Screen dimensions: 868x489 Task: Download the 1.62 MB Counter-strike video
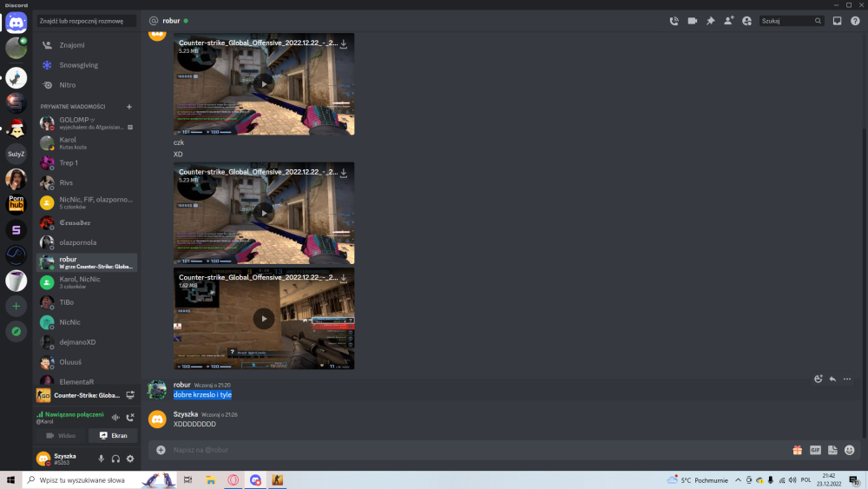(344, 278)
